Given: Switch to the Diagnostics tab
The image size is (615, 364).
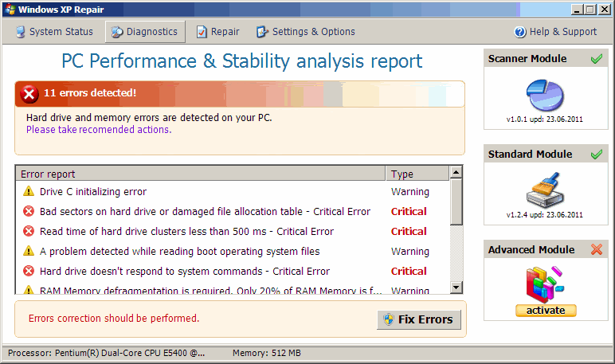Looking at the screenshot, I should click(x=145, y=32).
